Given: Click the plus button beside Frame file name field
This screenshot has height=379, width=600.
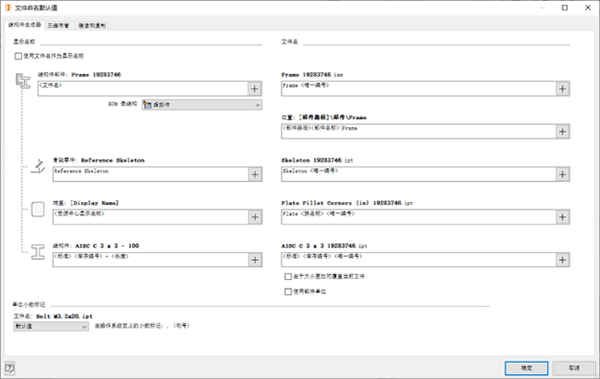Looking at the screenshot, I should coord(562,89).
